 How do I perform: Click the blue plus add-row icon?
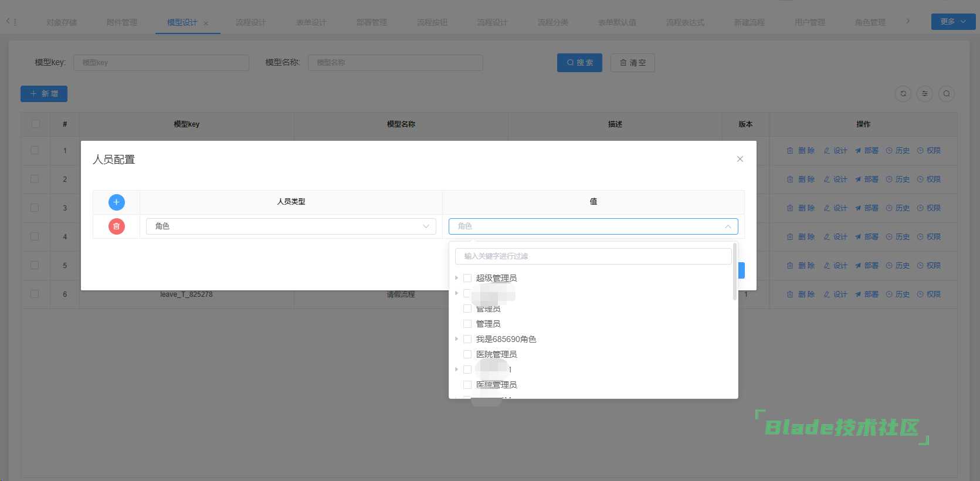[x=116, y=202]
